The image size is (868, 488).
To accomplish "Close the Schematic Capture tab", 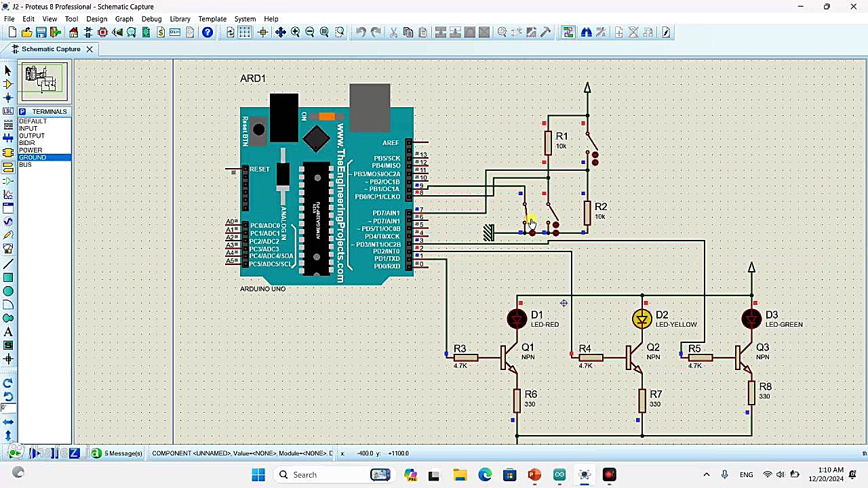I will pyautogui.click(x=89, y=49).
